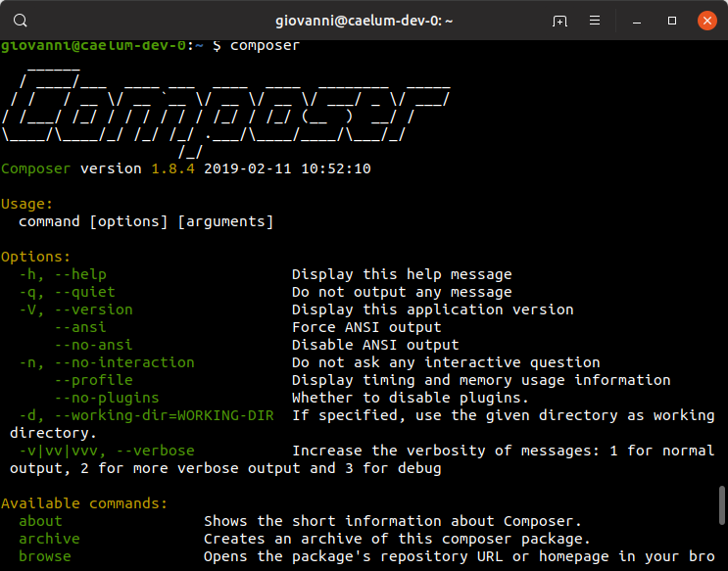Click 'Whether to disable plugins.' text
Image resolution: width=728 pixels, height=571 pixels.
click(411, 398)
